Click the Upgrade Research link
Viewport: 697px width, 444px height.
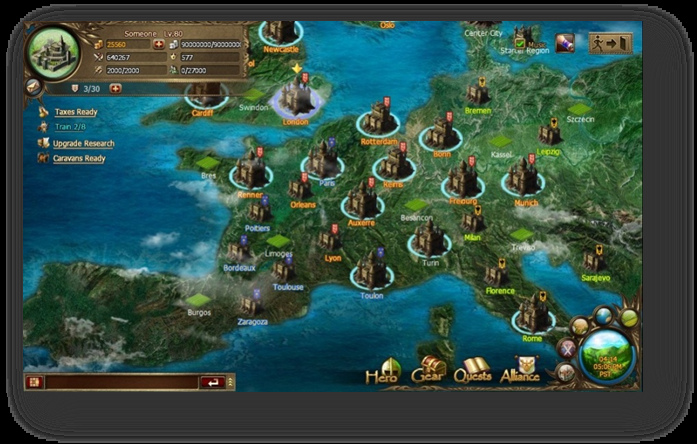(x=84, y=144)
